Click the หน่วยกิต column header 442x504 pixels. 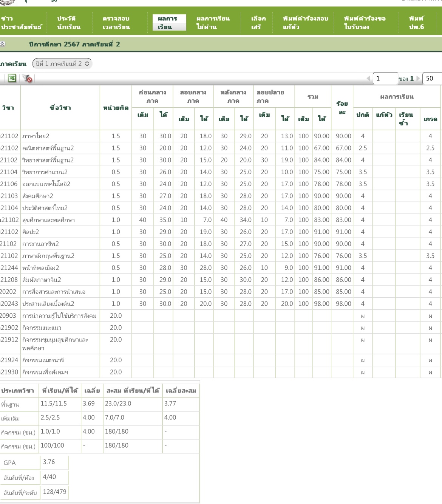tap(116, 108)
